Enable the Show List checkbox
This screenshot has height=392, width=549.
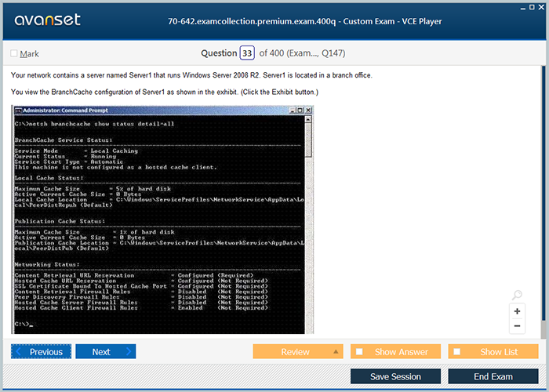457,352
